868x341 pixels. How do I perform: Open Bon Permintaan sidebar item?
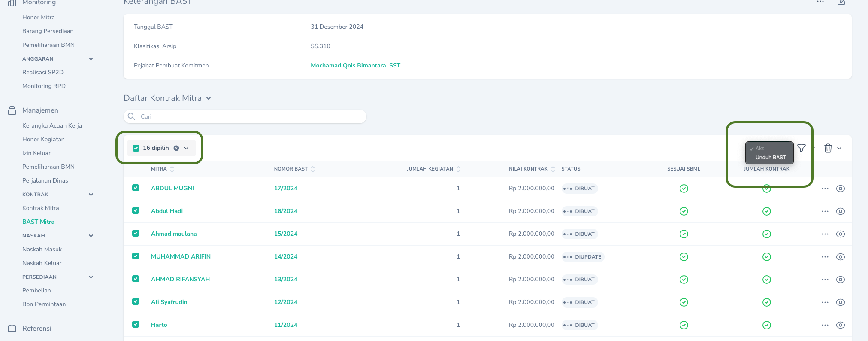pos(44,304)
